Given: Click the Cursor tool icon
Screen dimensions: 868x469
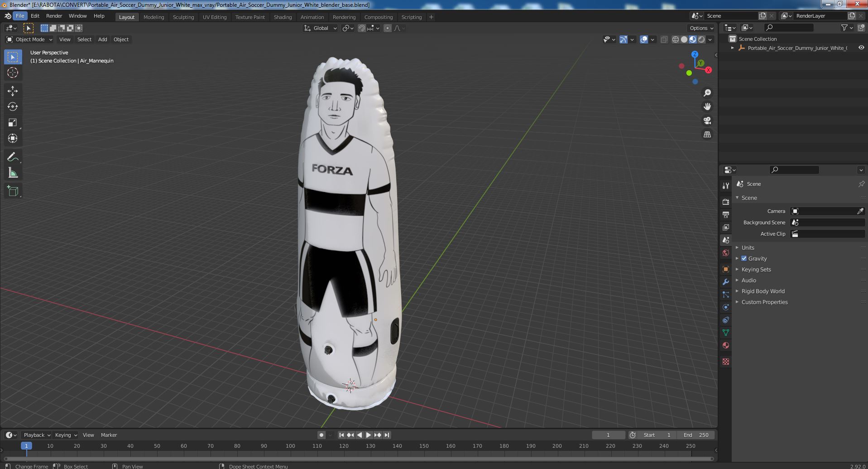Looking at the screenshot, I should pos(13,73).
